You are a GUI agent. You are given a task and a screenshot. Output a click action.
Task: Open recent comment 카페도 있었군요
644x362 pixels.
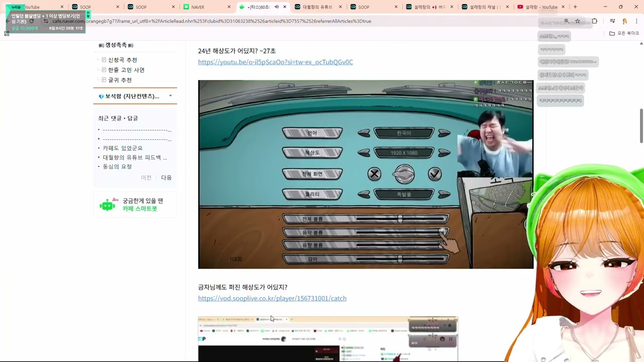123,148
